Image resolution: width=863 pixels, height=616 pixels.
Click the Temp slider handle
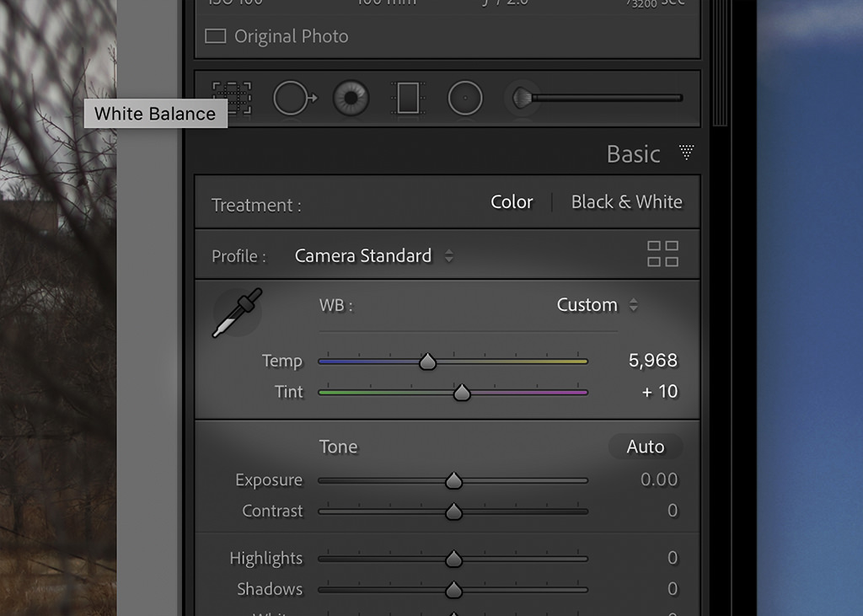[427, 362]
